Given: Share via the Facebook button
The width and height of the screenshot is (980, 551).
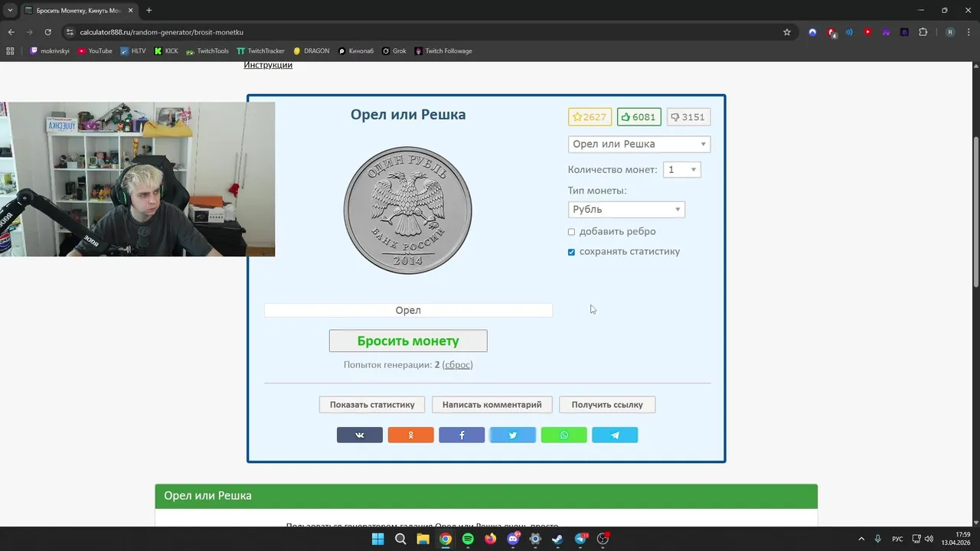Looking at the screenshot, I should [462, 435].
